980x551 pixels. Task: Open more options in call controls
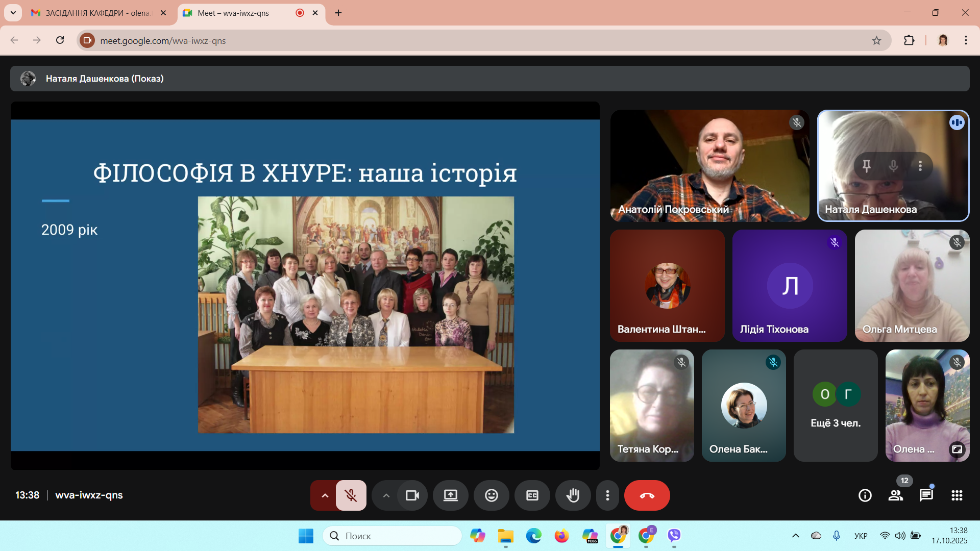tap(607, 495)
